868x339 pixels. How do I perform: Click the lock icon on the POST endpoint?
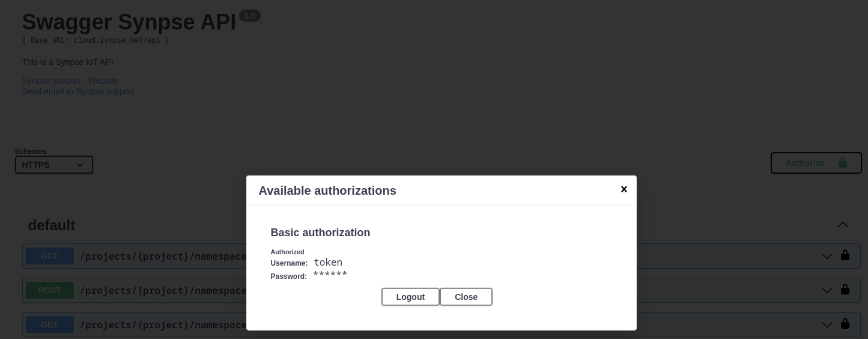tap(845, 289)
